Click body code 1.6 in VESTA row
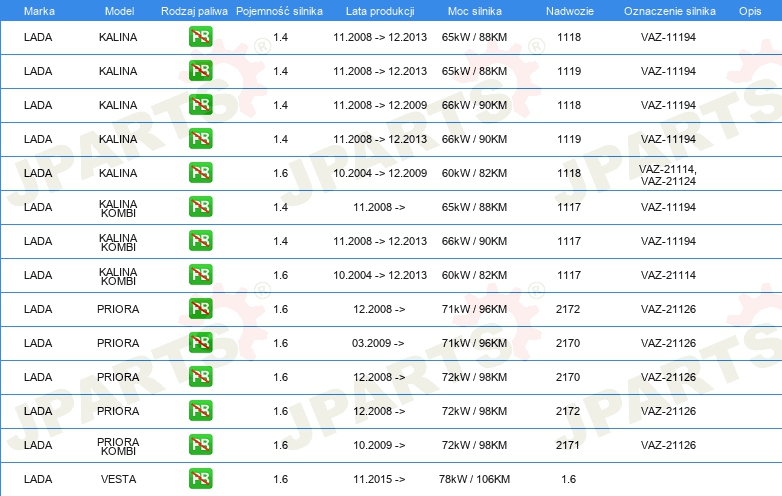782x496 pixels. [569, 479]
